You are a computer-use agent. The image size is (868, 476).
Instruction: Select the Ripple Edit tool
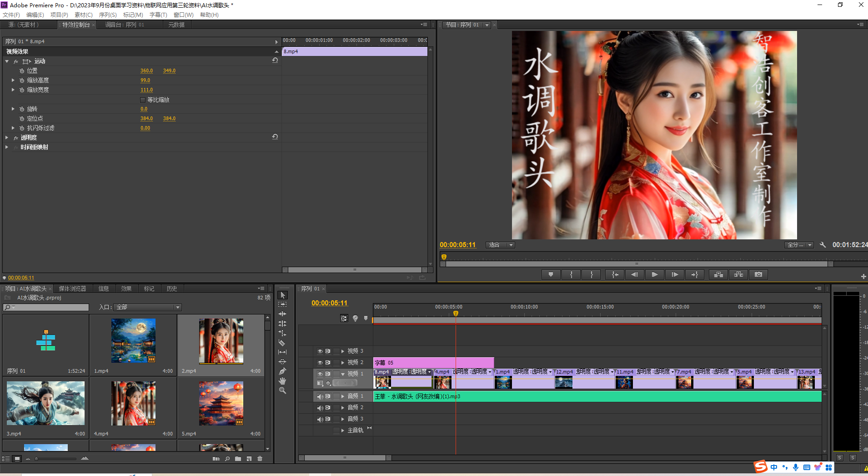click(x=282, y=314)
